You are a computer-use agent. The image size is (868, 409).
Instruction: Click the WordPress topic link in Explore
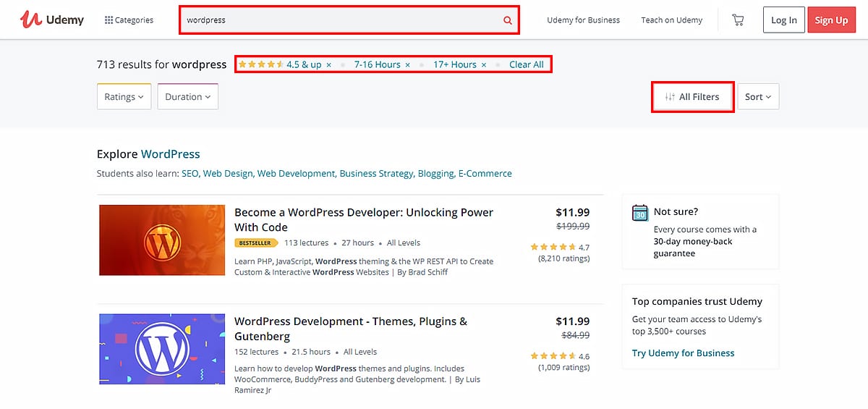[x=170, y=154]
